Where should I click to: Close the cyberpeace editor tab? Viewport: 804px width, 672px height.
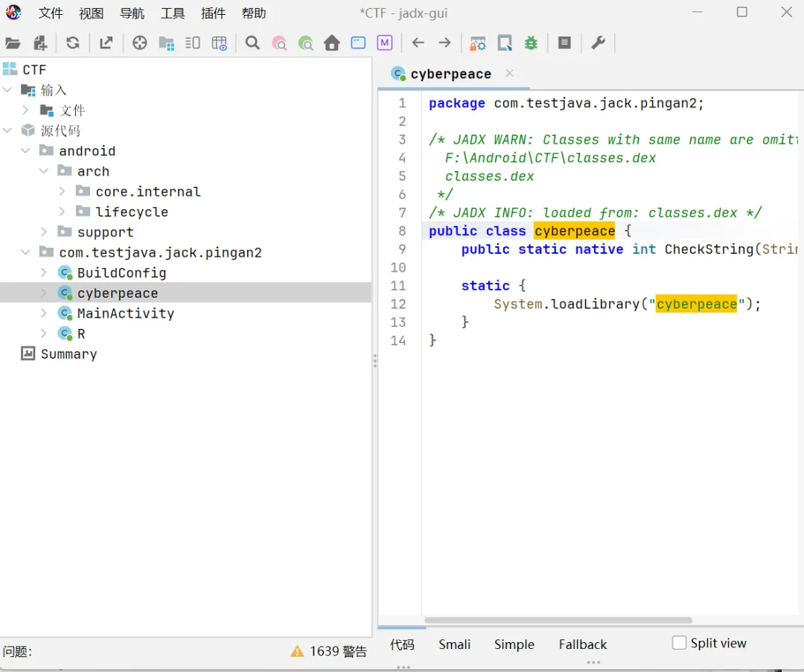510,73
